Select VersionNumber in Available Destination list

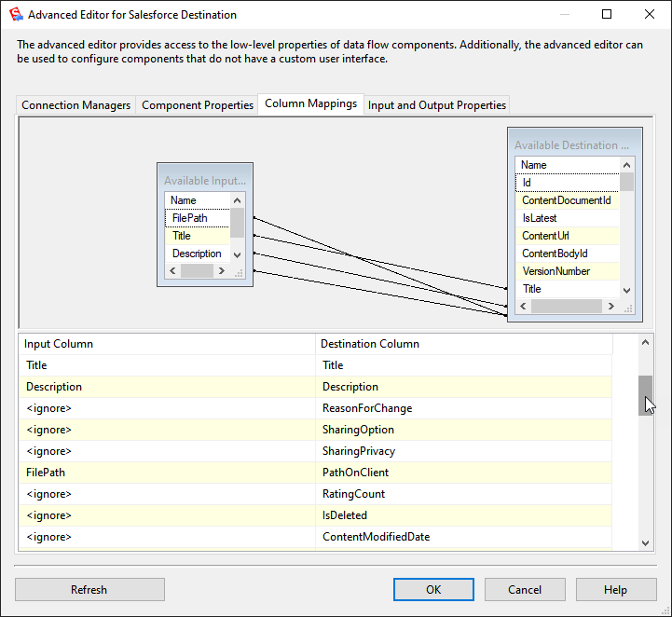click(555, 271)
